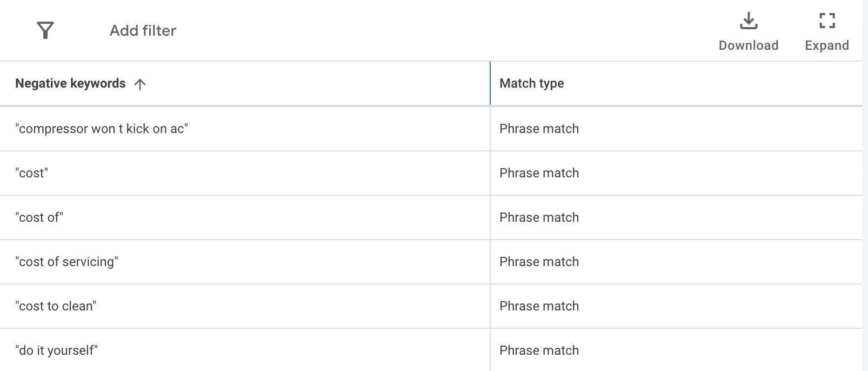Open match type for "cost of" row

click(x=539, y=217)
